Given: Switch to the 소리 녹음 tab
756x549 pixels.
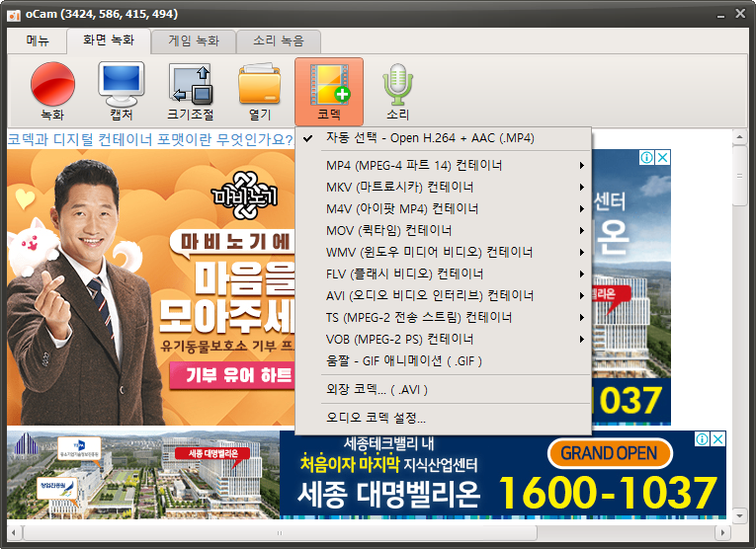Looking at the screenshot, I should pyautogui.click(x=279, y=40).
